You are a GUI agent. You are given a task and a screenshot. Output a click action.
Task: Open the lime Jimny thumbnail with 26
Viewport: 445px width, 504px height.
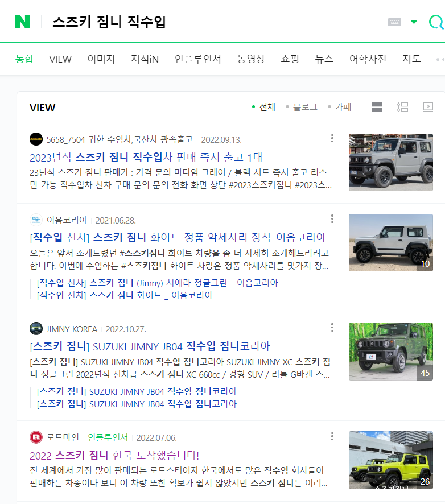click(x=391, y=460)
